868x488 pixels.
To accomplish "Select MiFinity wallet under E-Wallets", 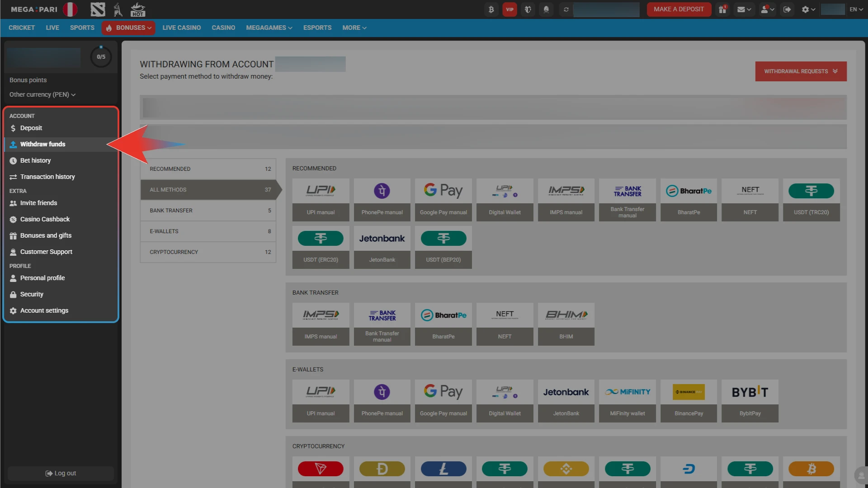I will (627, 401).
